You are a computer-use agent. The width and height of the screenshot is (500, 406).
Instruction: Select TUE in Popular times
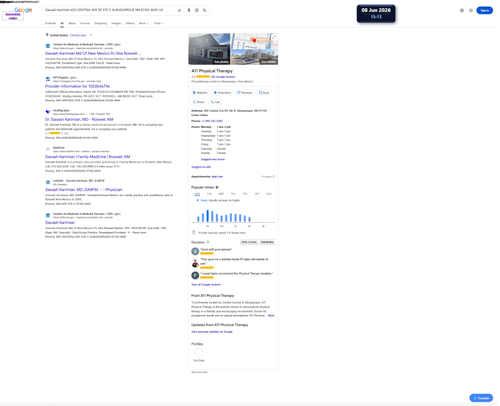point(209,194)
